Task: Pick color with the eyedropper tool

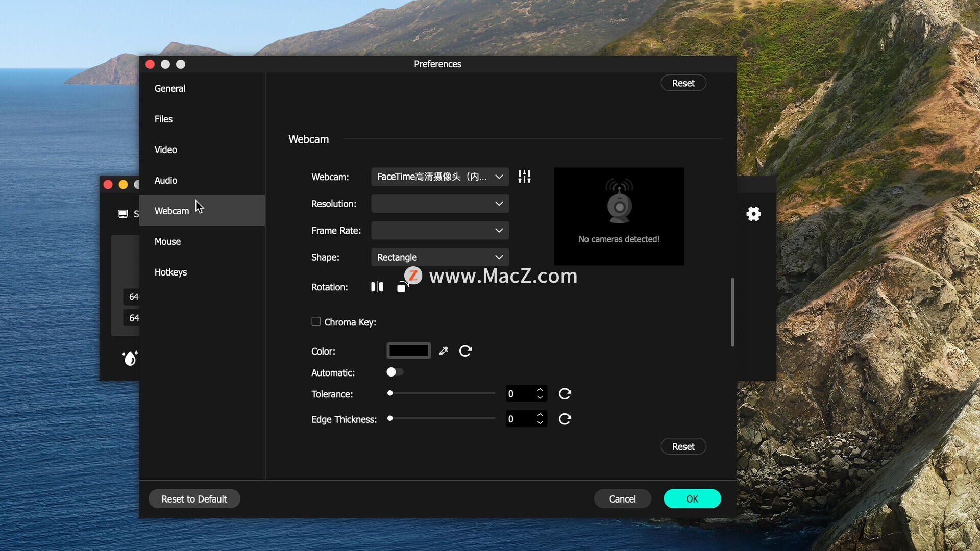Action: (x=444, y=351)
